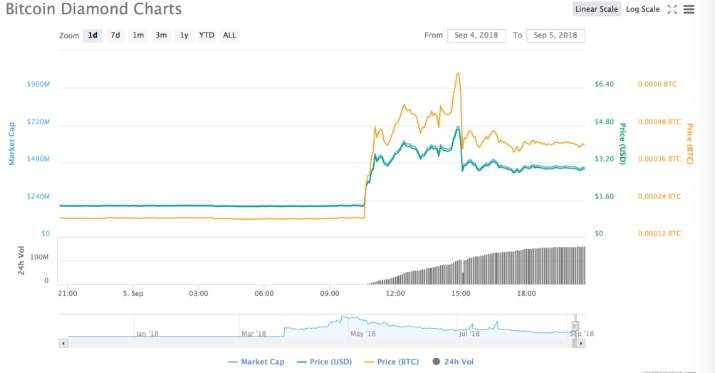This screenshot has width=715, height=373.
Task: Click the $3.20 USD axis label
Action: (604, 159)
